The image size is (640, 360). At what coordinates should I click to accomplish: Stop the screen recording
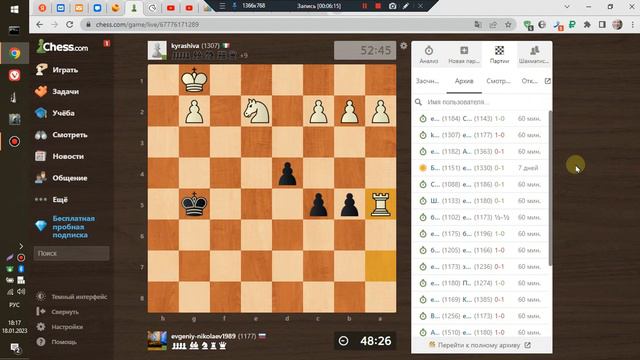pos(378,6)
